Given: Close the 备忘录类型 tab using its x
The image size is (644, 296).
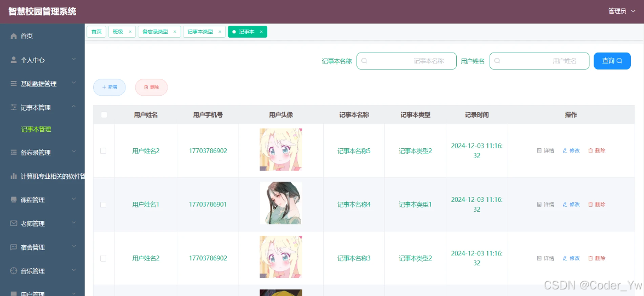Looking at the screenshot, I should click(175, 32).
